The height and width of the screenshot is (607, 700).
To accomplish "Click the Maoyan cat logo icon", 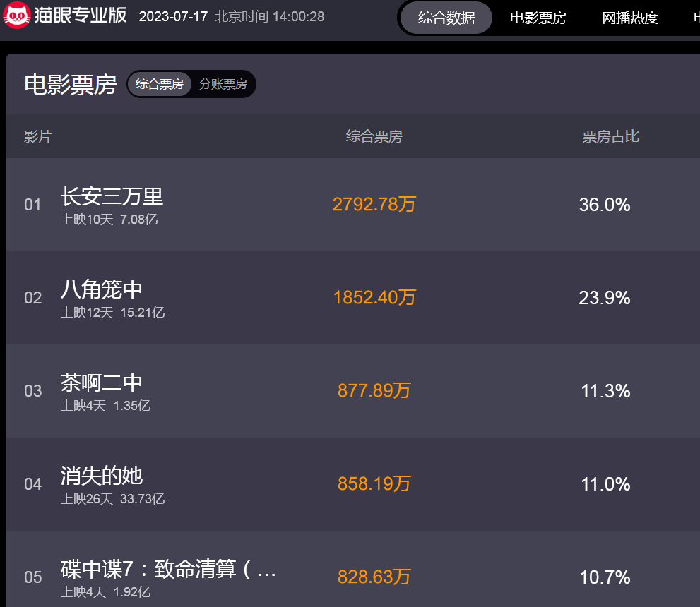I will click(16, 16).
